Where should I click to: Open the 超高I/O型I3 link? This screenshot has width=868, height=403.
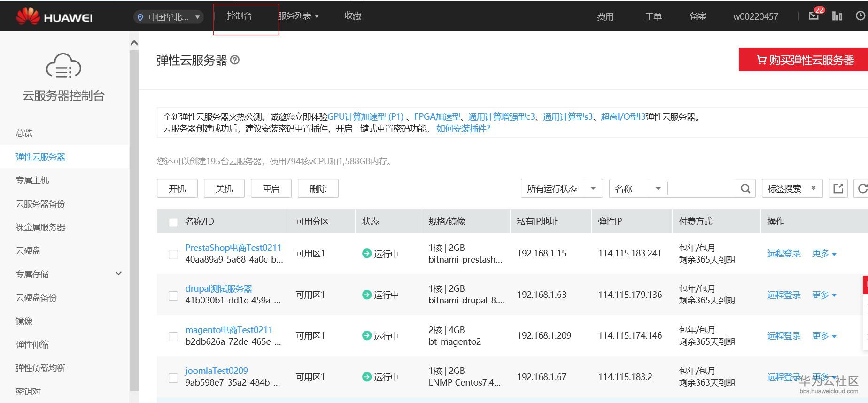[623, 116]
